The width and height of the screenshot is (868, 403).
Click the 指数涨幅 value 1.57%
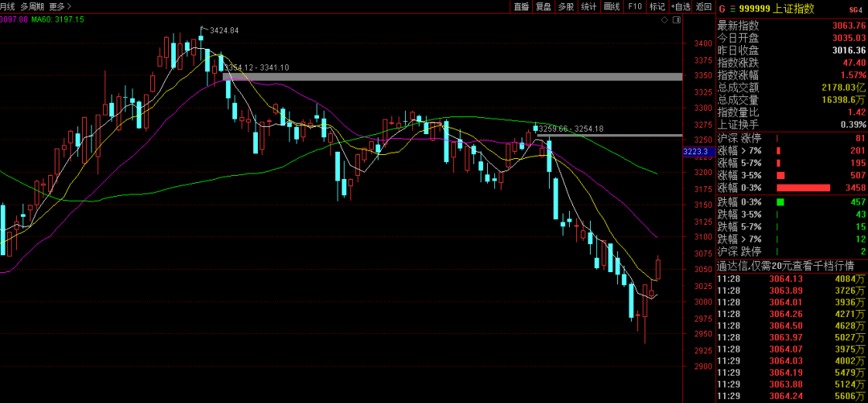click(853, 75)
